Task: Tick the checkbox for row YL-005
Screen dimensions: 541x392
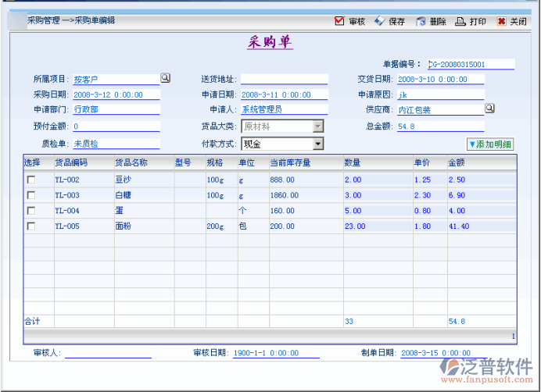Action: (x=31, y=226)
